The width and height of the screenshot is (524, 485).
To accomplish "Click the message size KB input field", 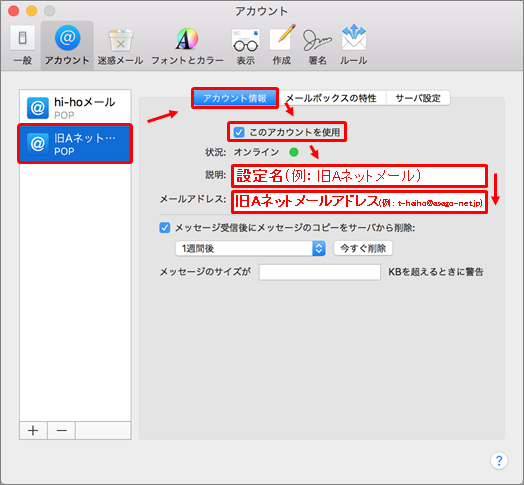I will pyautogui.click(x=319, y=272).
